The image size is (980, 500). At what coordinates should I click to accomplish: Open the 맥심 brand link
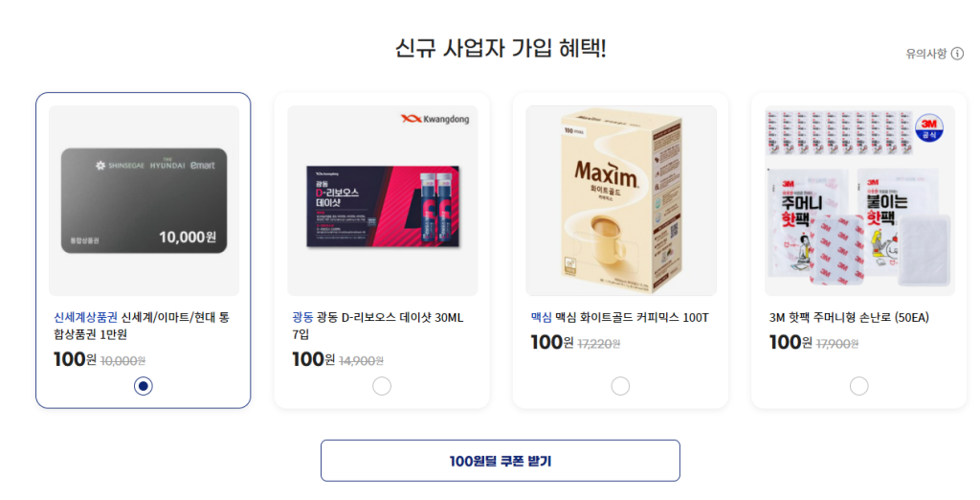tap(542, 317)
